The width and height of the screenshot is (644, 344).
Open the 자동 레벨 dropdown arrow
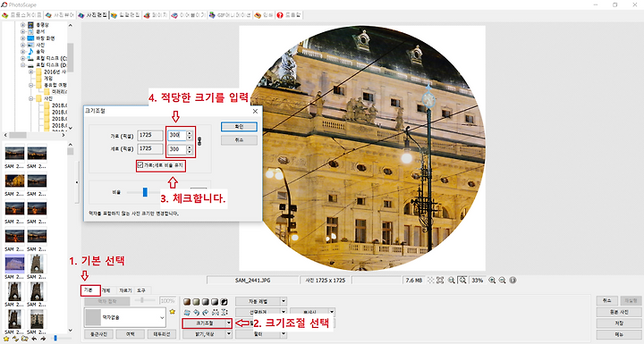tap(284, 301)
